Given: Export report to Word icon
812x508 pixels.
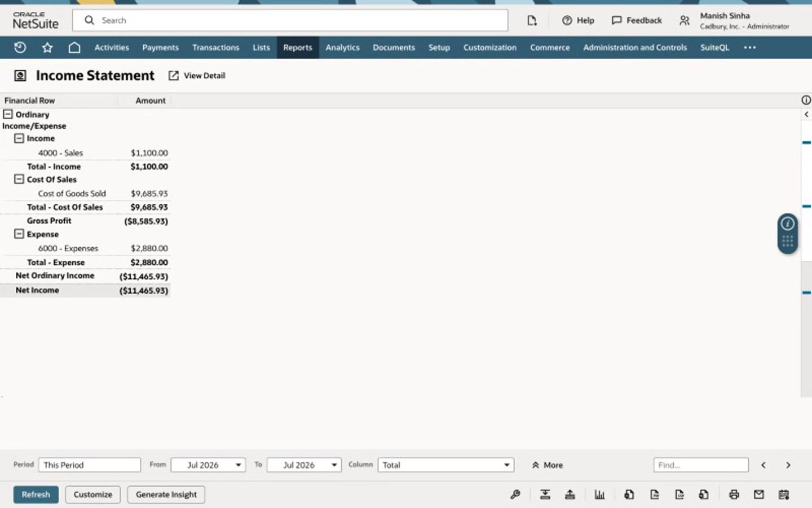Looking at the screenshot, I should 704,494.
